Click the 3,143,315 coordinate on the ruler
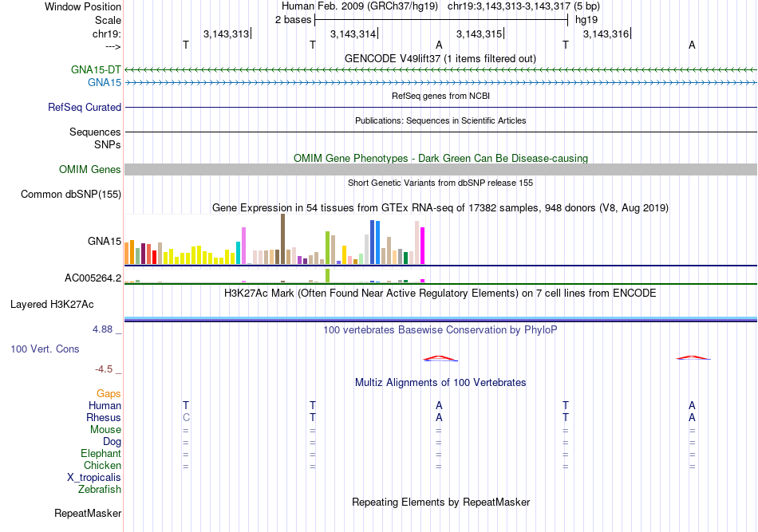Image resolution: width=758 pixels, height=532 pixels. (479, 33)
